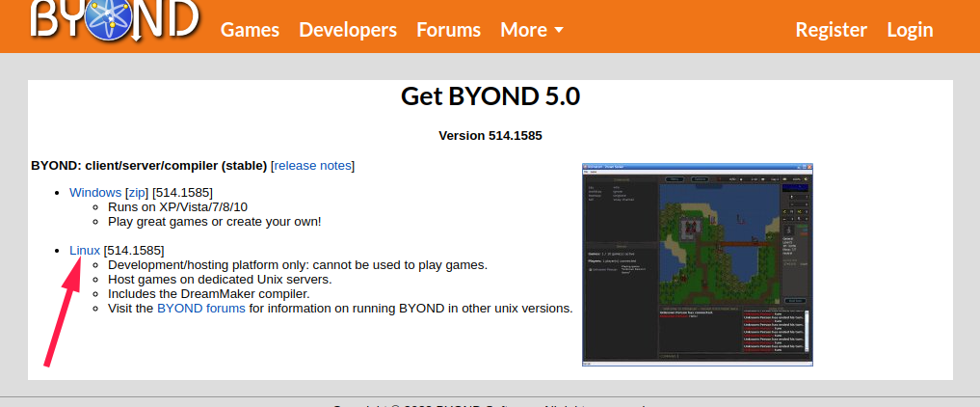Select the Version 514.1585 text
The width and height of the screenshot is (980, 407).
pos(490,136)
